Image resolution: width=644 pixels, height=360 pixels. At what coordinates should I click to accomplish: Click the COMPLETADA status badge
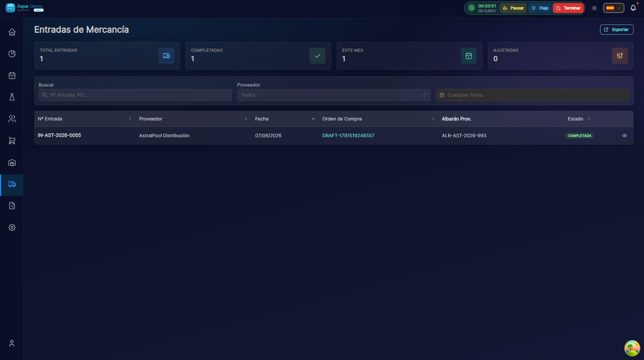580,136
